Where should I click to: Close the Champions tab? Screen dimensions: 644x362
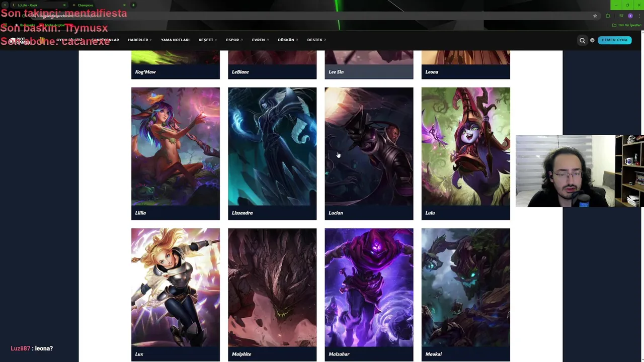click(124, 5)
